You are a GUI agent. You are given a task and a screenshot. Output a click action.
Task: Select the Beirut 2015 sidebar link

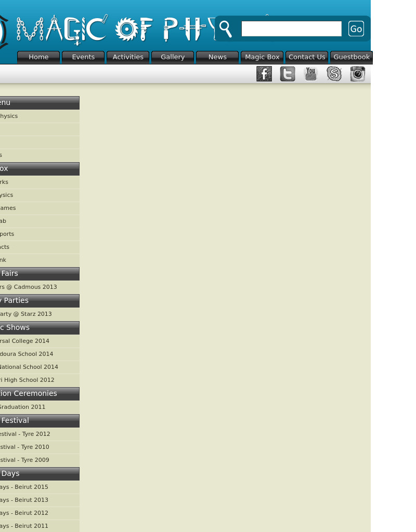click(x=24, y=487)
